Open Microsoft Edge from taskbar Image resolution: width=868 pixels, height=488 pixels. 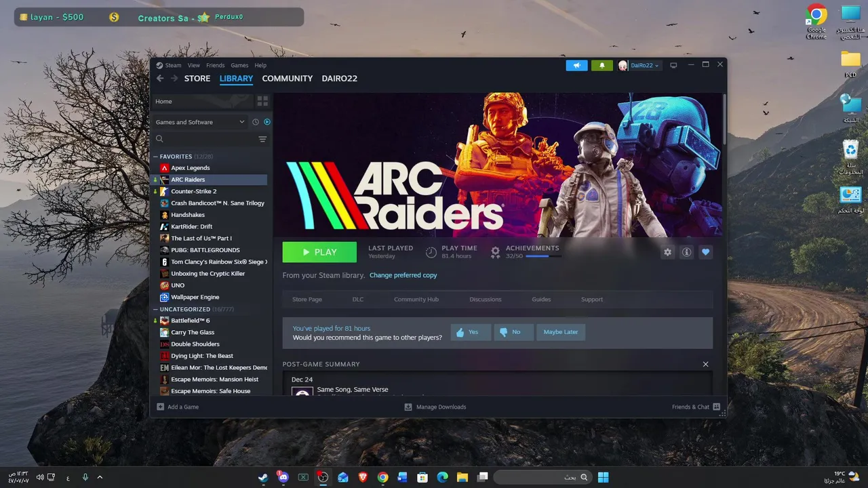(x=442, y=477)
